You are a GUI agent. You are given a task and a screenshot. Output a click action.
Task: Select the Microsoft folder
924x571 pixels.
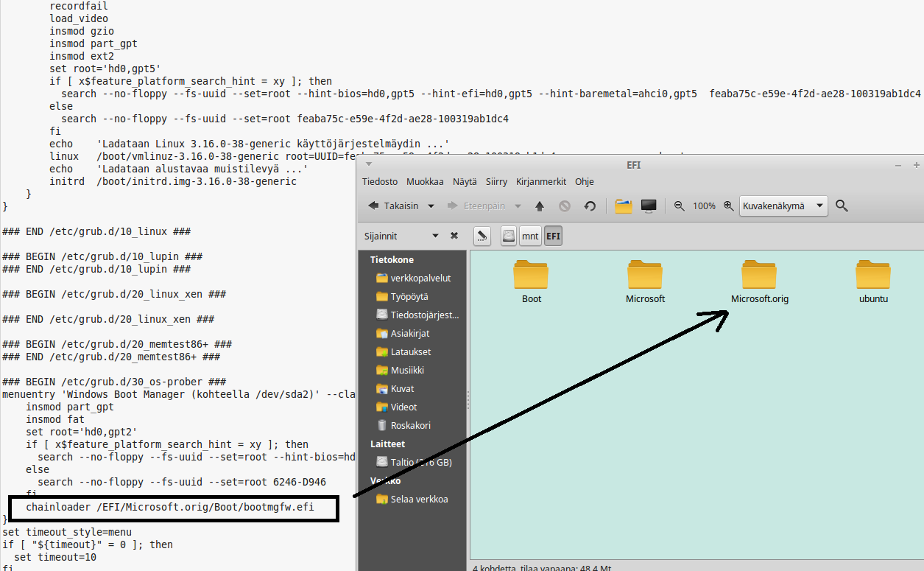pyautogui.click(x=646, y=281)
